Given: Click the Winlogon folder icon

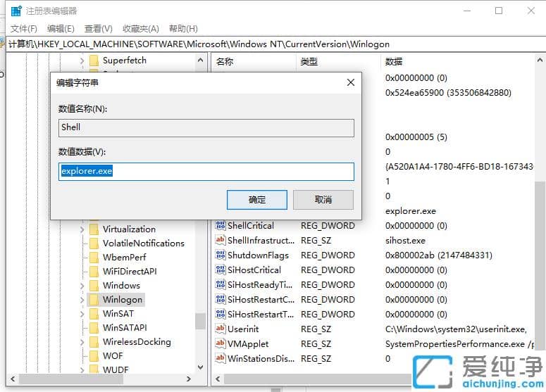Looking at the screenshot, I should tap(94, 300).
